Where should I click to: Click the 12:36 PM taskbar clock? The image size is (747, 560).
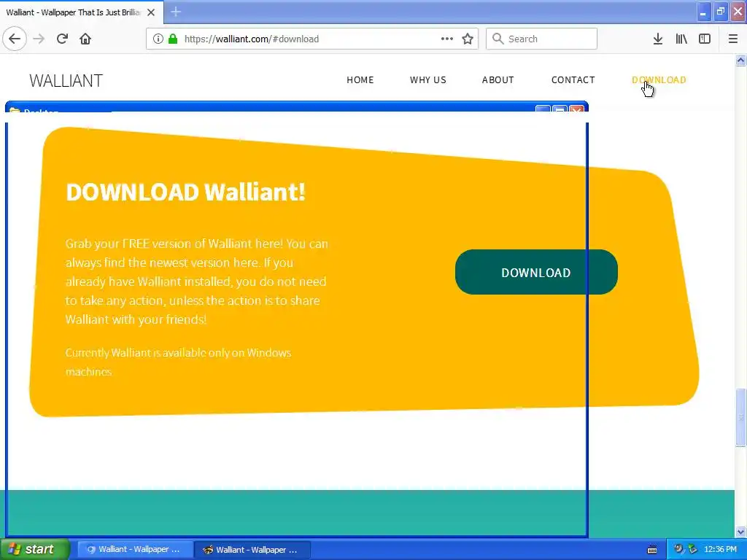point(720,549)
